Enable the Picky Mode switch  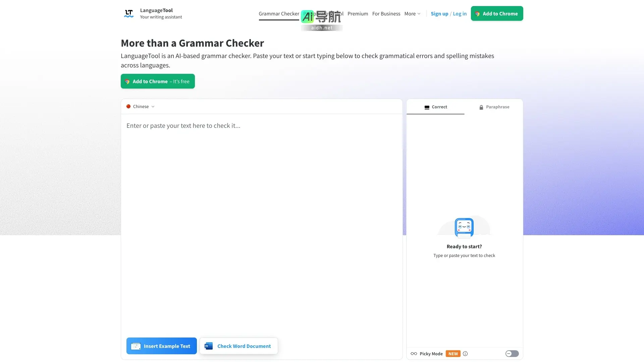point(512,354)
